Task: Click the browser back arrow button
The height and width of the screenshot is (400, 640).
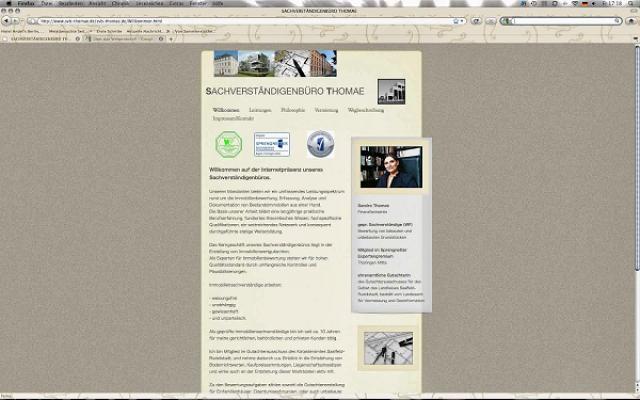Action: point(6,20)
